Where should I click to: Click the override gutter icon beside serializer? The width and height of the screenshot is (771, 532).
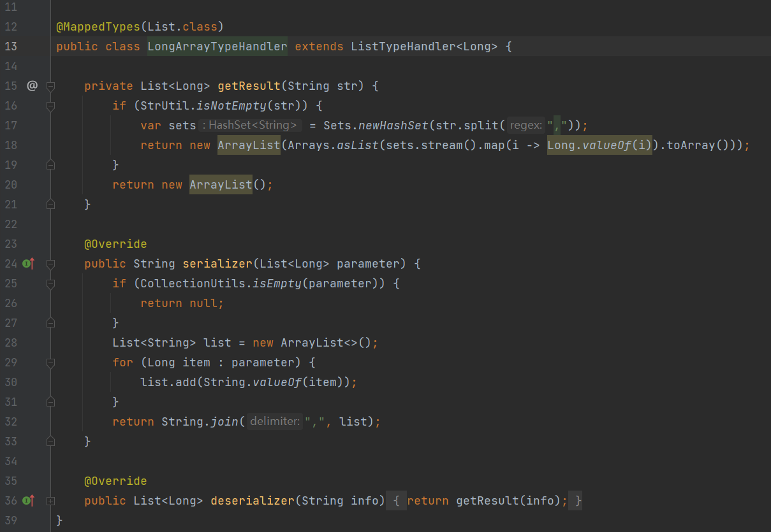[28, 264]
